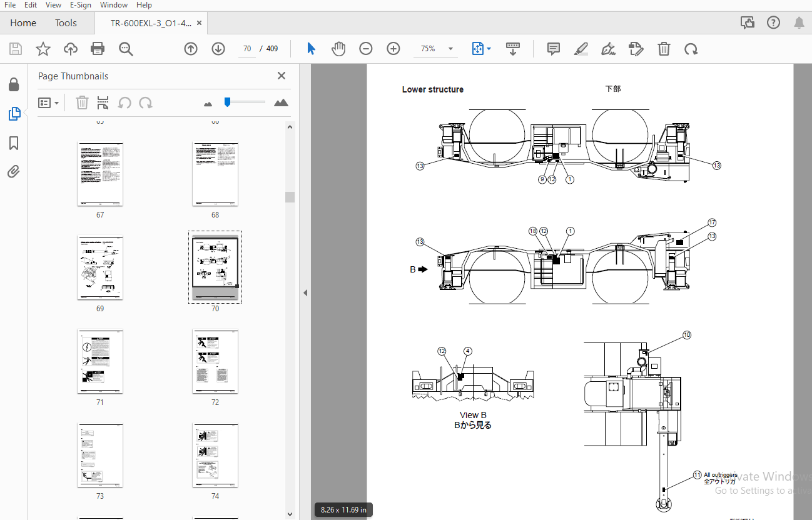Open the share comments chat icon

pyautogui.click(x=748, y=23)
